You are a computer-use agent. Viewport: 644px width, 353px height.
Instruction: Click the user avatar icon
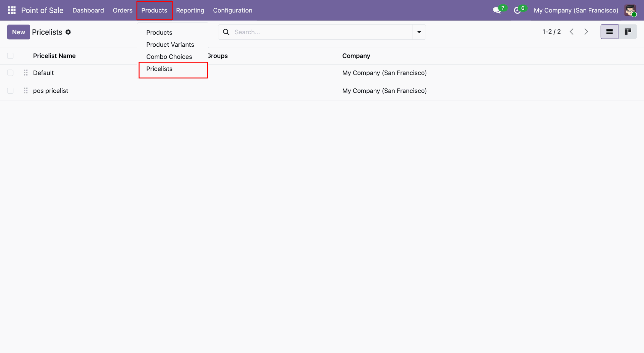[x=630, y=10]
